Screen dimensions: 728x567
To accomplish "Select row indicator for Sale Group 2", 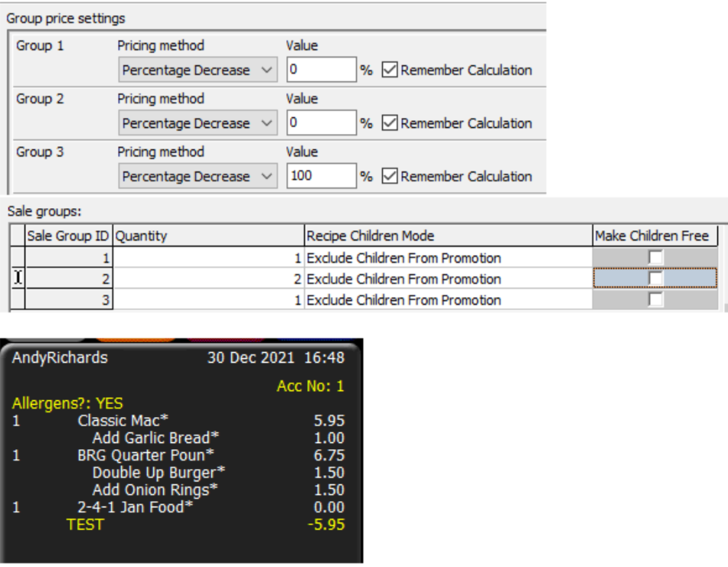I will coord(18,279).
